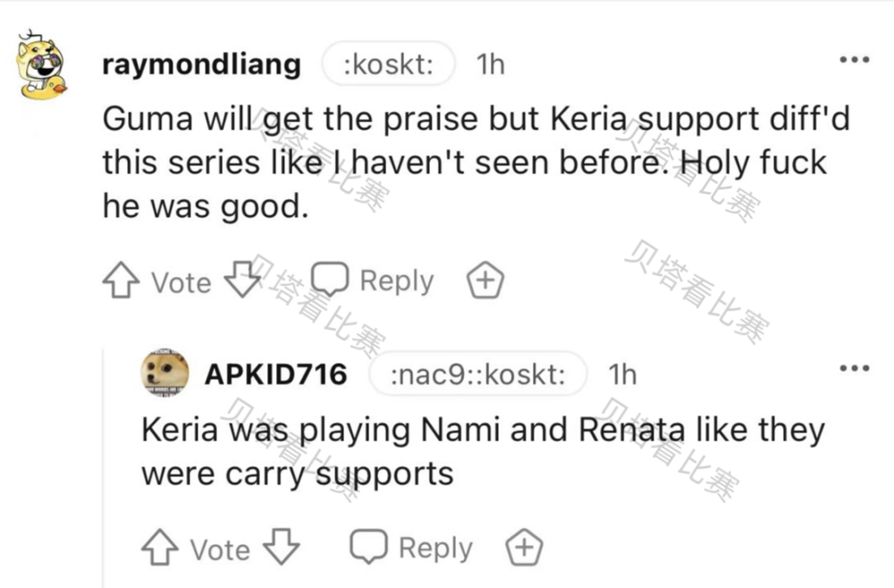Viewport: 894px width, 588px height.
Task: Click APKID716's doge avatar picture
Action: (164, 373)
